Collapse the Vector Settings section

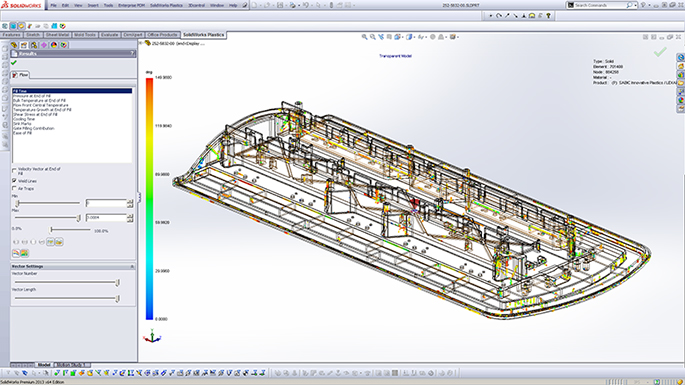click(132, 266)
